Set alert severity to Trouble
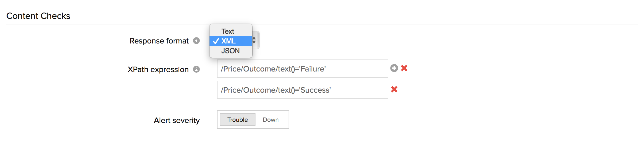This screenshot has width=644, height=155. [237, 120]
